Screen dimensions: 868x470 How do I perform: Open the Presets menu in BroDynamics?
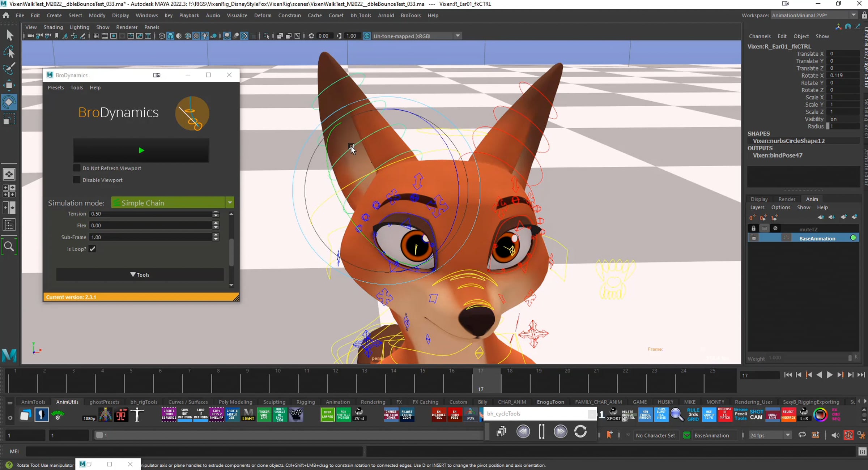click(56, 87)
